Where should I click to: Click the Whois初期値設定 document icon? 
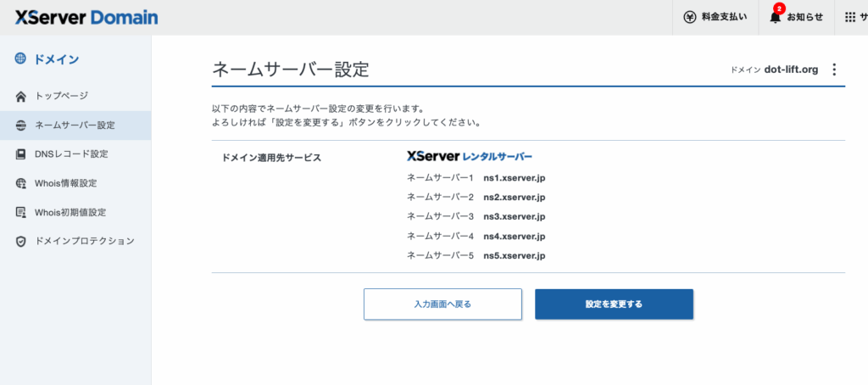(21, 212)
